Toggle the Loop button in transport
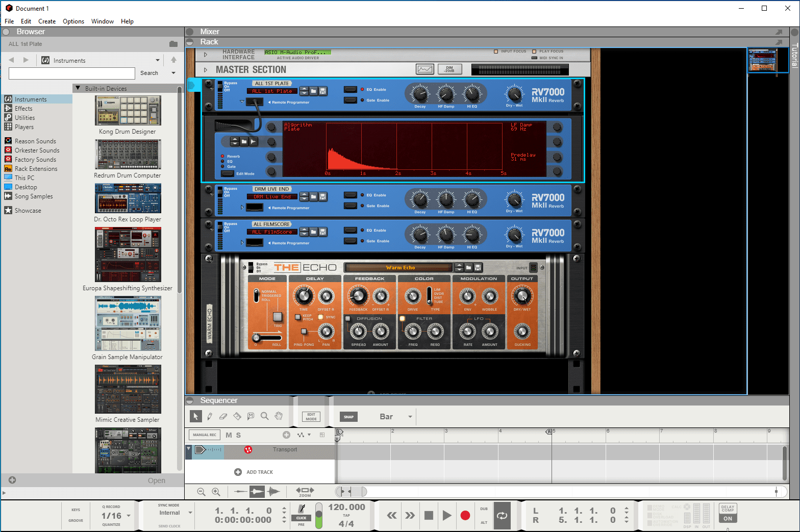The width and height of the screenshot is (800, 532). click(502, 516)
